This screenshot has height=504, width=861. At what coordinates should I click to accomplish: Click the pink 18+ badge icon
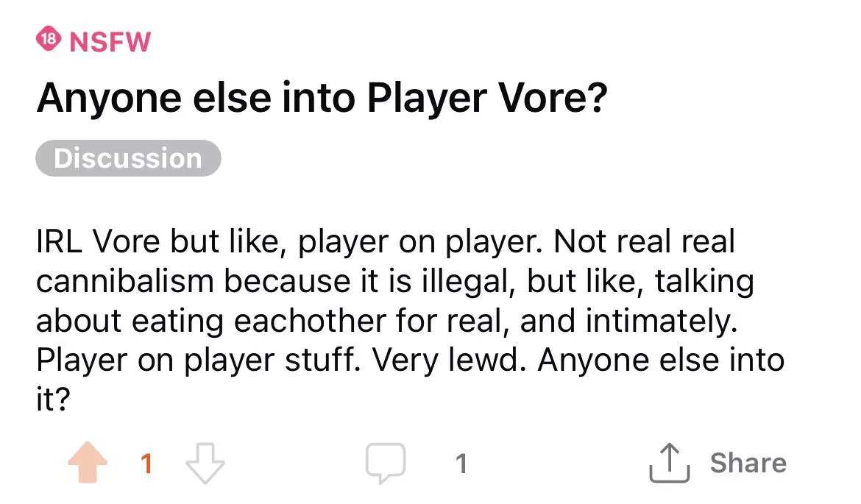(49, 40)
